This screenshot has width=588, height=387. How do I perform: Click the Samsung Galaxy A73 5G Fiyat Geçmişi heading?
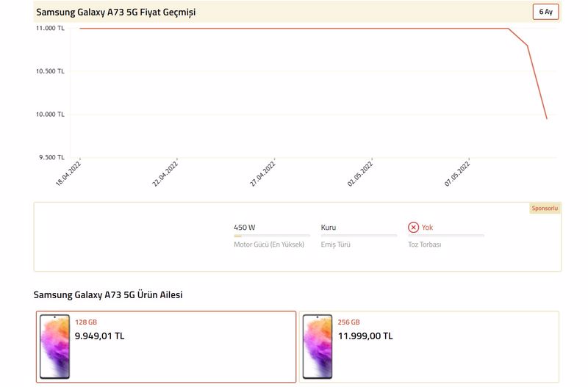click(x=116, y=12)
